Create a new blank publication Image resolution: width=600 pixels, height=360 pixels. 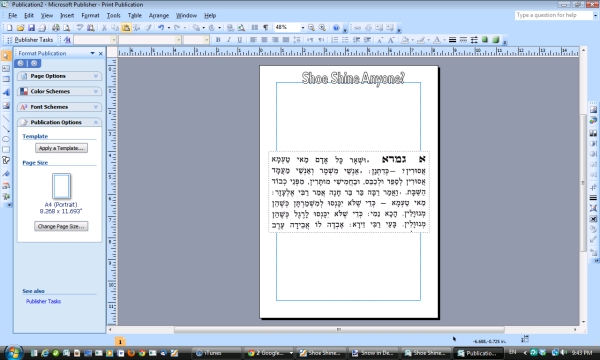[x=10, y=28]
